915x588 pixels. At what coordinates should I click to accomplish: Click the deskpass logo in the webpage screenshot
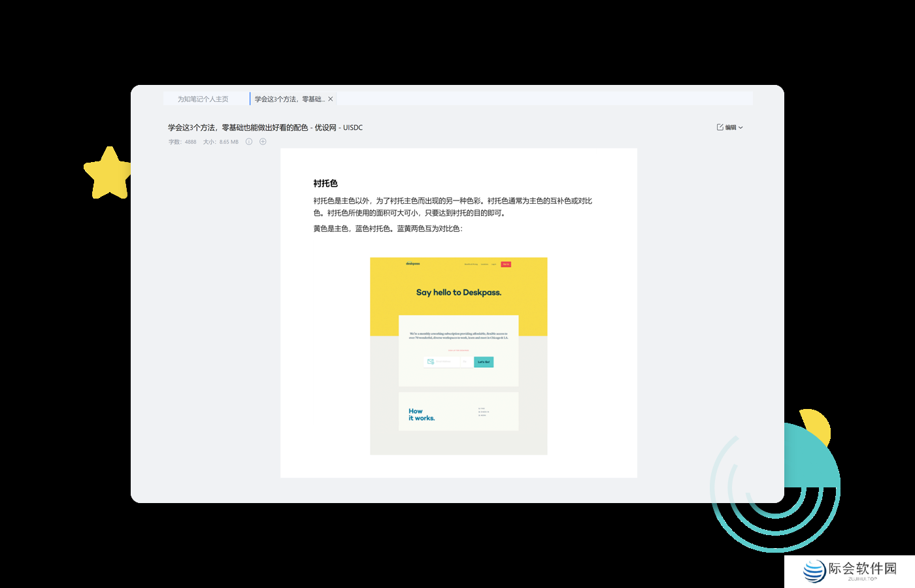click(x=413, y=263)
